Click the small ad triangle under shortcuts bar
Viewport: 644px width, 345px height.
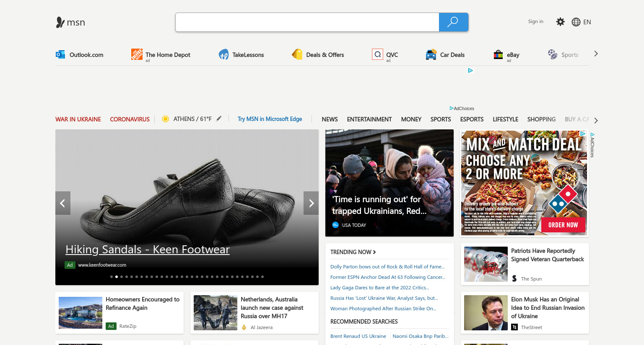click(470, 70)
